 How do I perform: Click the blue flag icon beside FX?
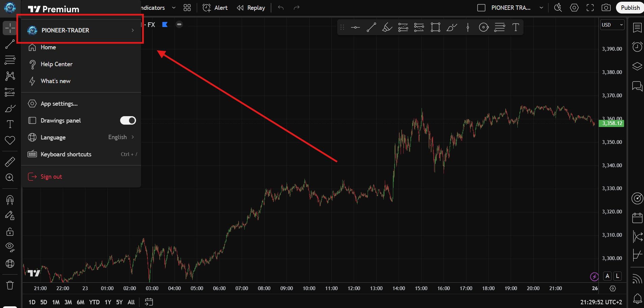165,24
